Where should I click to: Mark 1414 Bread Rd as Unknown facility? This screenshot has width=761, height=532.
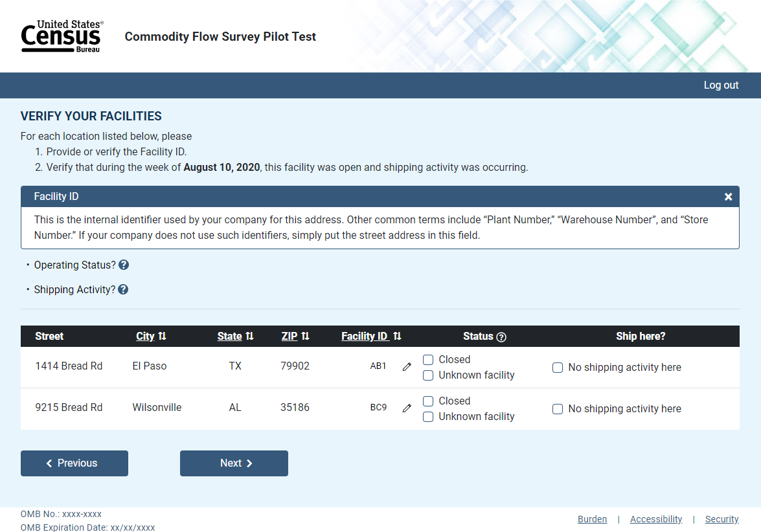pyautogui.click(x=428, y=375)
